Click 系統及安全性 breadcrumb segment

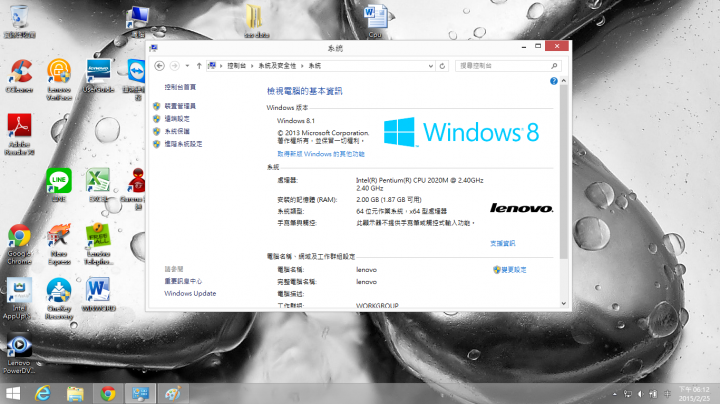tap(277, 66)
